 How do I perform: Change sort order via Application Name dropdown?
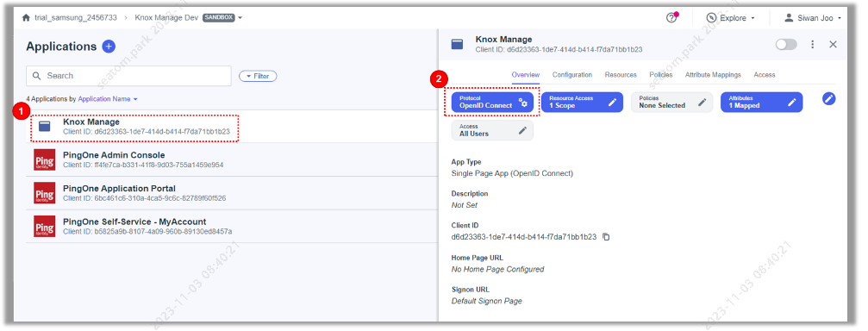[x=108, y=99]
